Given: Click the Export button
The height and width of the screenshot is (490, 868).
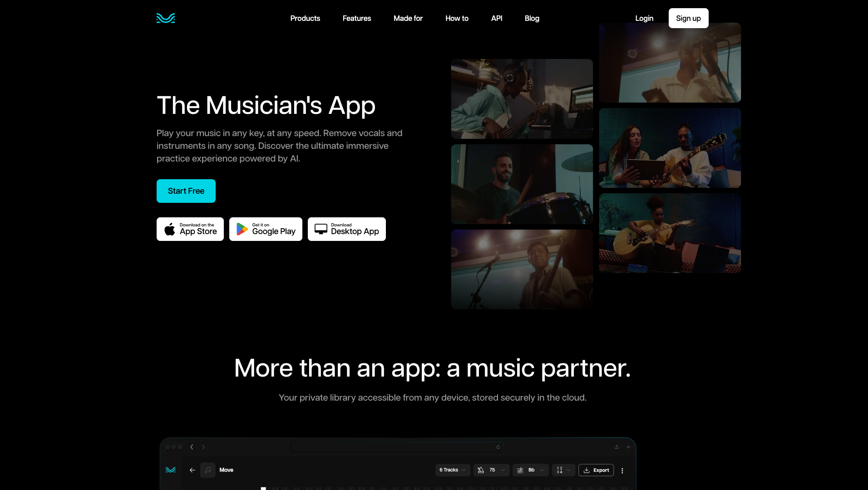Looking at the screenshot, I should pyautogui.click(x=596, y=470).
